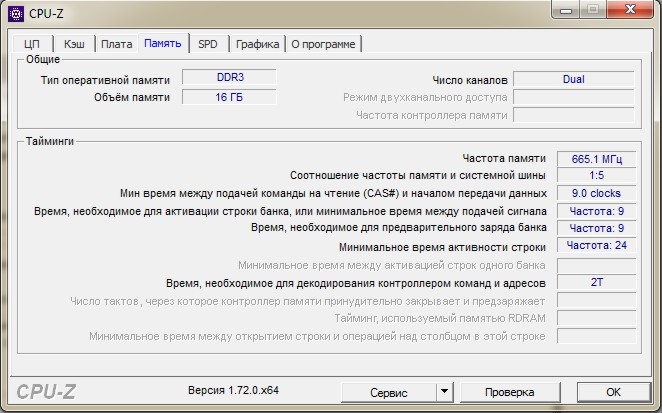Click the Частота: 24 value
The image size is (662, 413).
pyautogui.click(x=597, y=245)
